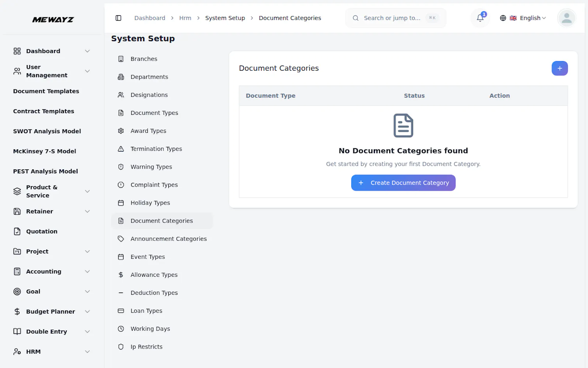Expand the Budget Planner chevron
Viewport: 588px width, 368px height.
(87, 312)
